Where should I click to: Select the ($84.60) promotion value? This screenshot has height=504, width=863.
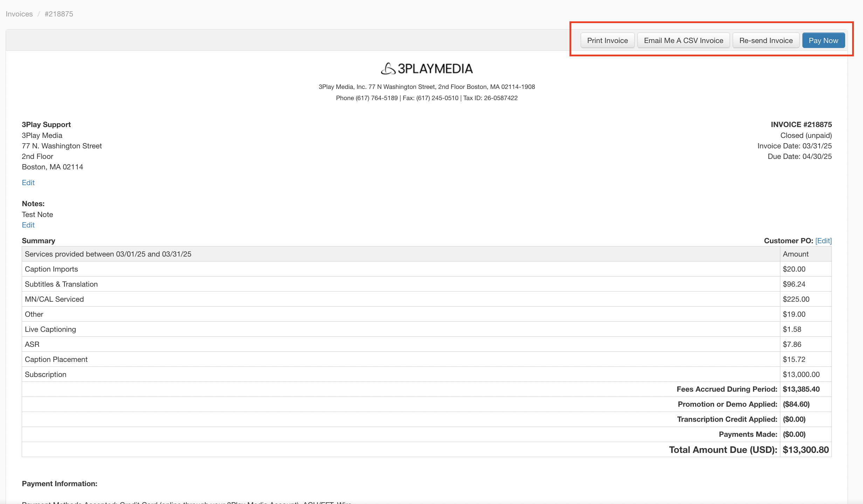[796, 404]
